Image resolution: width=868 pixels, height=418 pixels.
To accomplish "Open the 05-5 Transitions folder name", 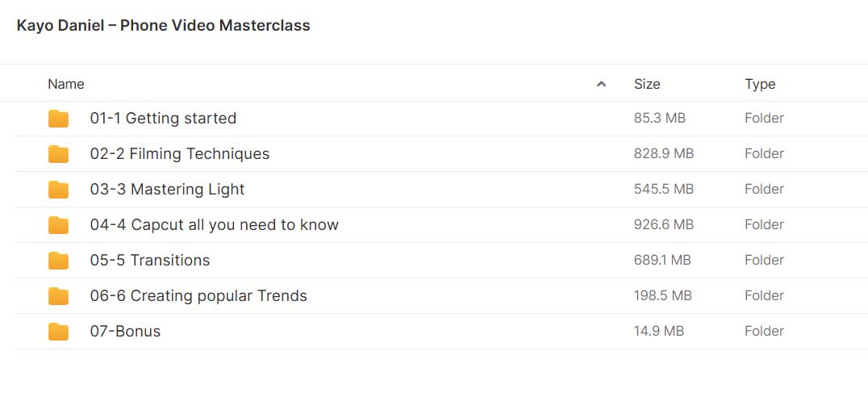I will [x=150, y=260].
